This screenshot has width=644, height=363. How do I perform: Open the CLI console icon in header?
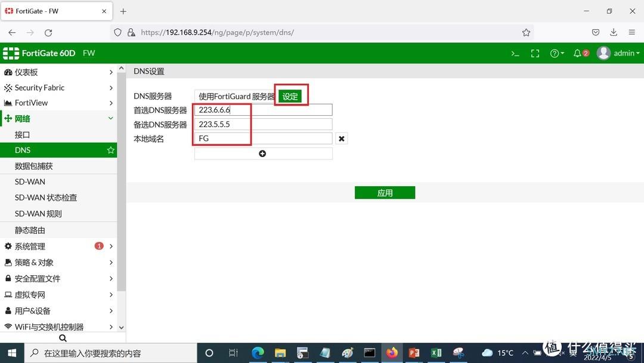(515, 53)
